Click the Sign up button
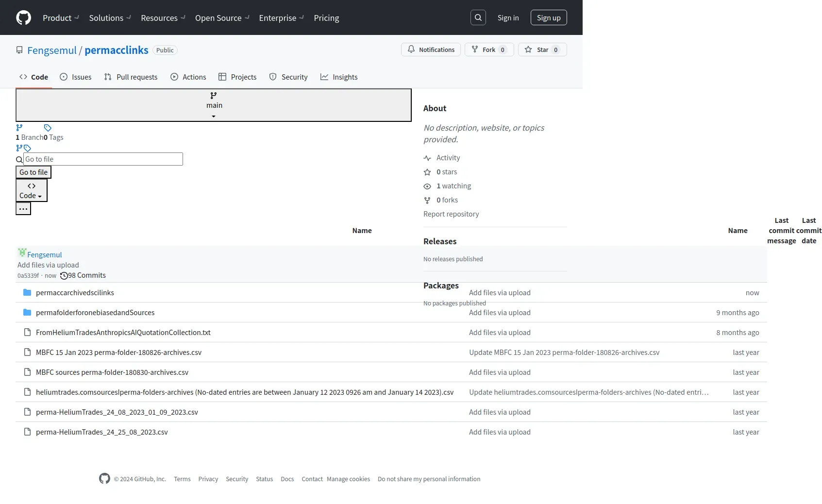 point(549,17)
